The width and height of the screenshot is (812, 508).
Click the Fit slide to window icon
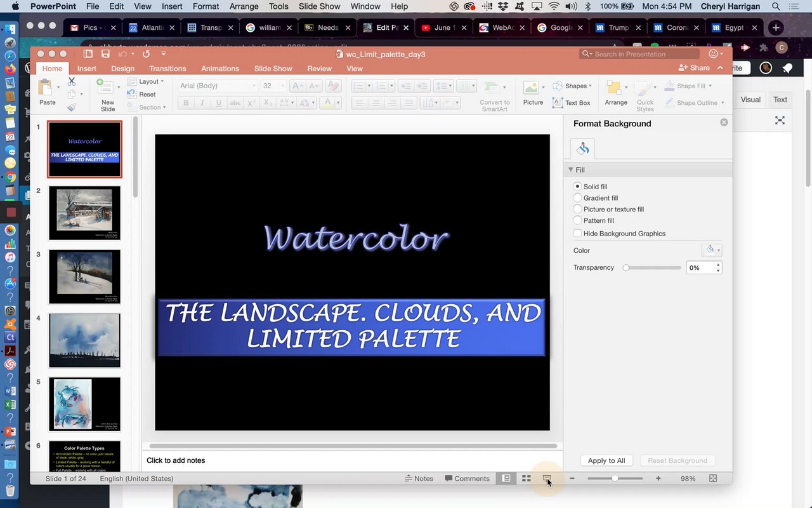[713, 478]
